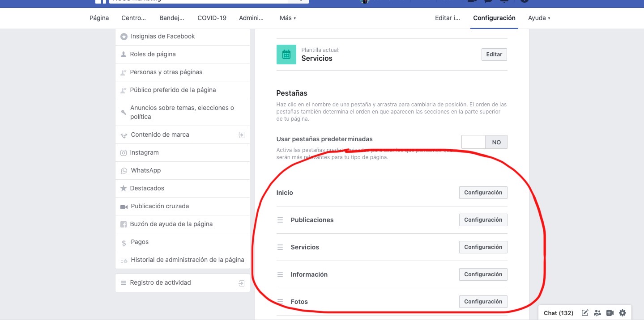Screen dimensions: 644x320
Task: Open the new message compose icon
Action: pyautogui.click(x=585, y=313)
